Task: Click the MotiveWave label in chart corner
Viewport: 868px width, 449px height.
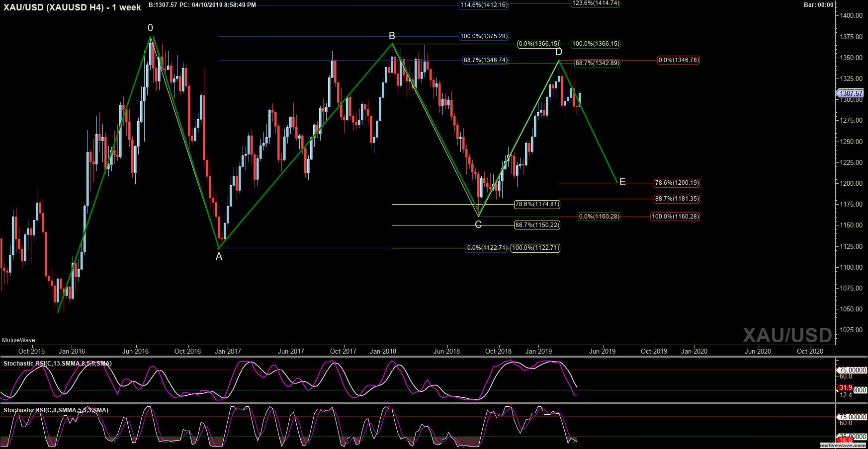Action: (x=18, y=340)
